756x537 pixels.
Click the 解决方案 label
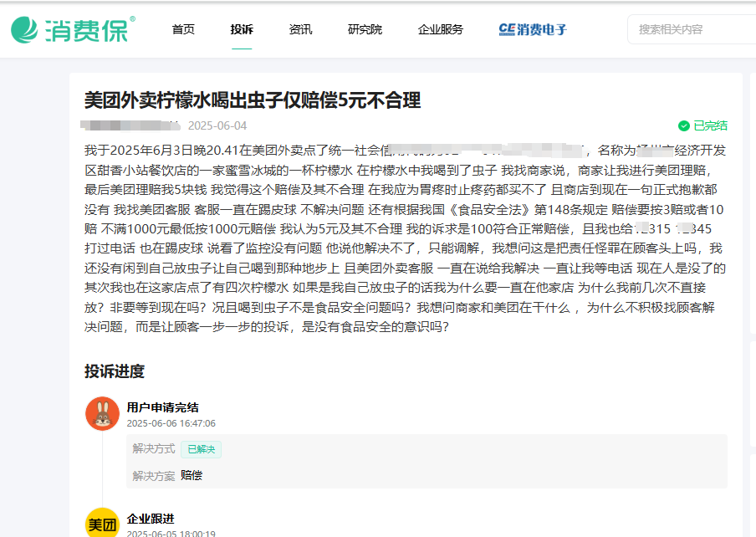[154, 476]
